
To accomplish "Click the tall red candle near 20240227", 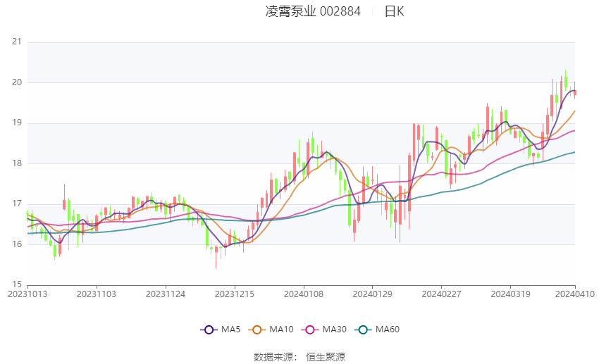I will click(x=437, y=138).
